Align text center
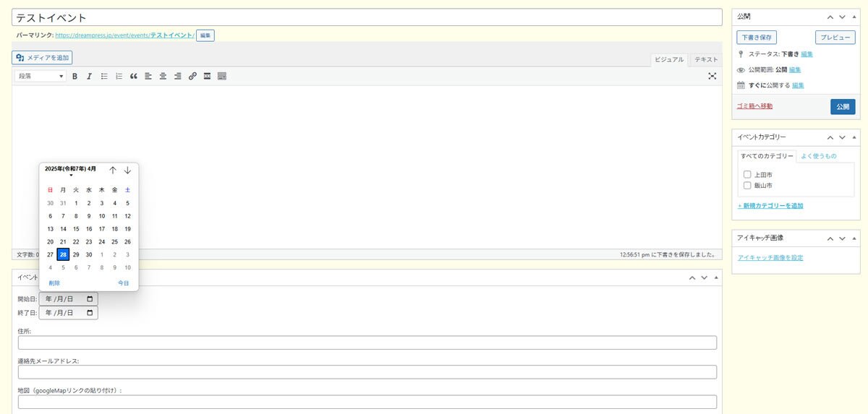The height and width of the screenshot is (414, 868). [163, 76]
